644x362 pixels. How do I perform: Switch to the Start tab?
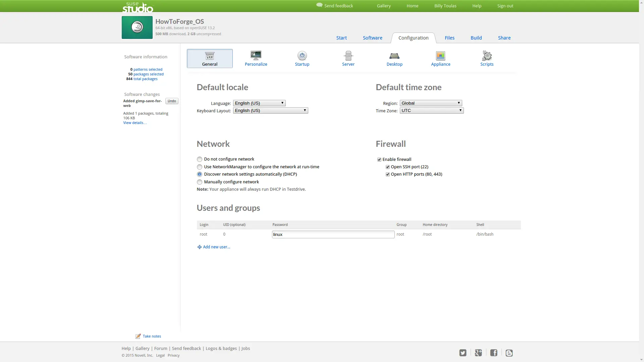tap(341, 38)
